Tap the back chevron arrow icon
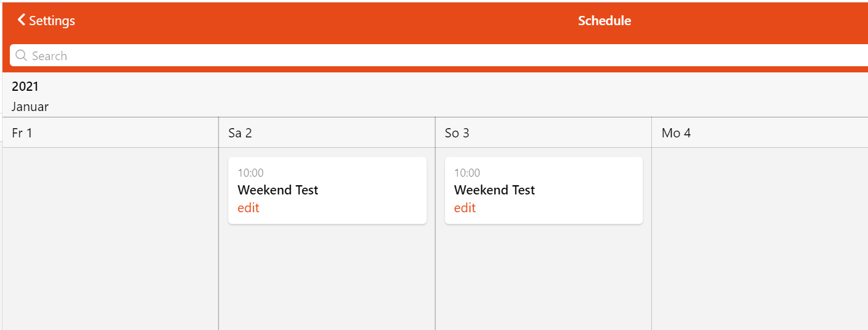The width and height of the screenshot is (868, 330). (x=21, y=20)
